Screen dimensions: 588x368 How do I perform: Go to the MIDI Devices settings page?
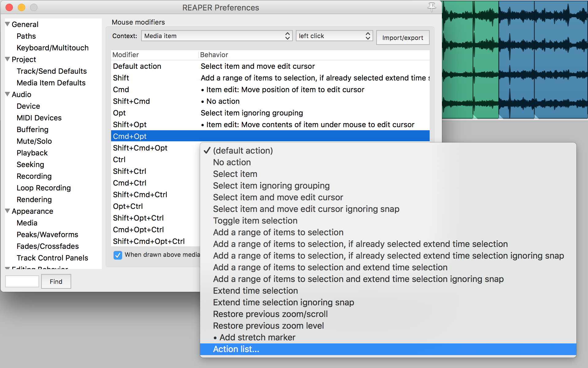tap(39, 118)
